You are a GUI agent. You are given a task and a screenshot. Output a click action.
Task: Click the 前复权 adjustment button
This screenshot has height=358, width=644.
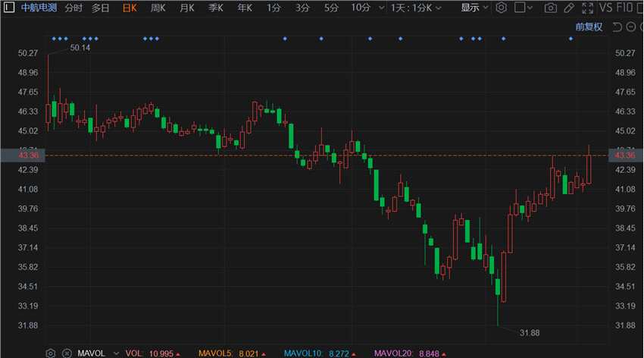coord(589,27)
